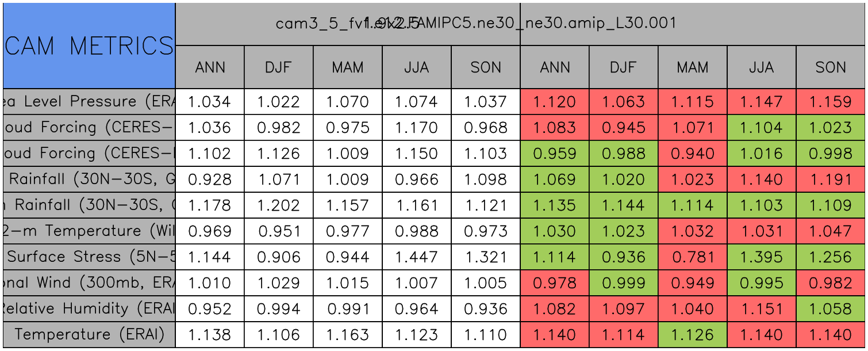The height and width of the screenshot is (351, 868).
Task: Click the green cell showing 1.395
Action: [762, 257]
